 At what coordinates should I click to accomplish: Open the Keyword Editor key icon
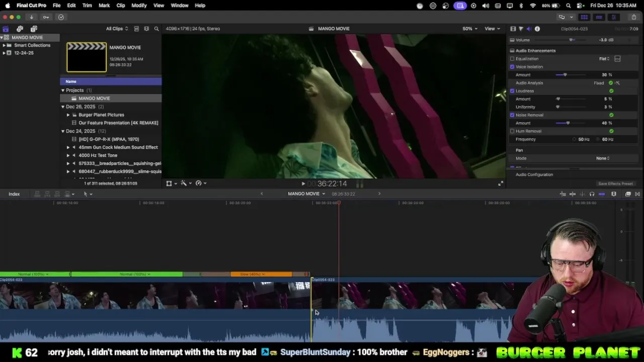point(46,17)
